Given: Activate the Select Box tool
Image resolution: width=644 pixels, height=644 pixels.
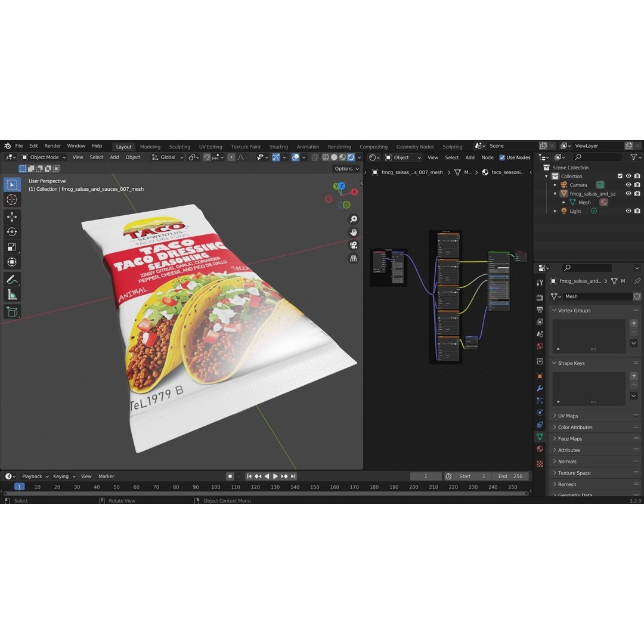Looking at the screenshot, I should point(12,185).
